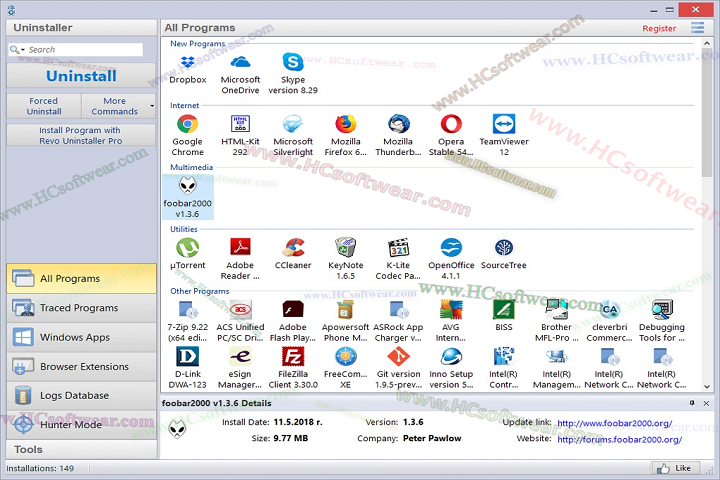Select 7-Zip 9.22 icon
720x480 pixels.
187,310
